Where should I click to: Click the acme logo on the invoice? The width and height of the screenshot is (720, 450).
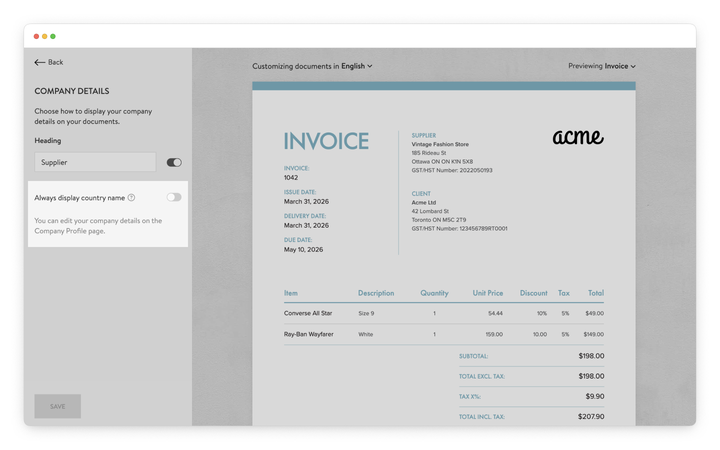click(x=578, y=138)
